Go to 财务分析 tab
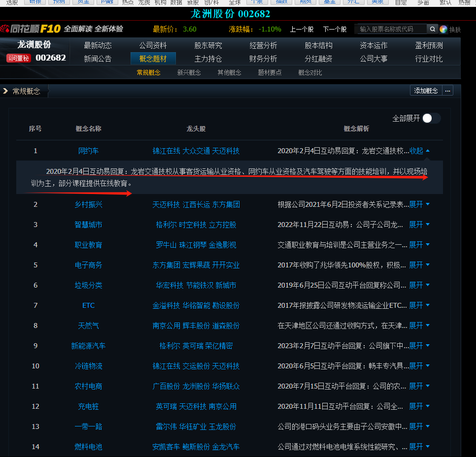476x457 pixels. click(x=263, y=59)
